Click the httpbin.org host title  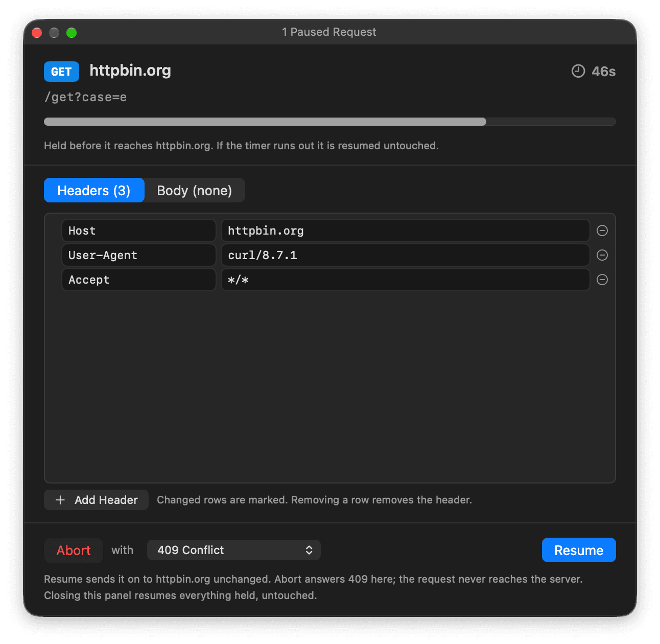pos(130,71)
